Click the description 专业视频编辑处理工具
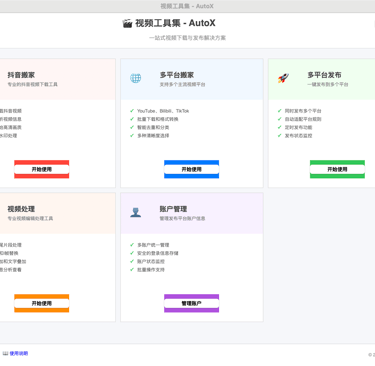This screenshot has height=366, width=375. pos(30,218)
